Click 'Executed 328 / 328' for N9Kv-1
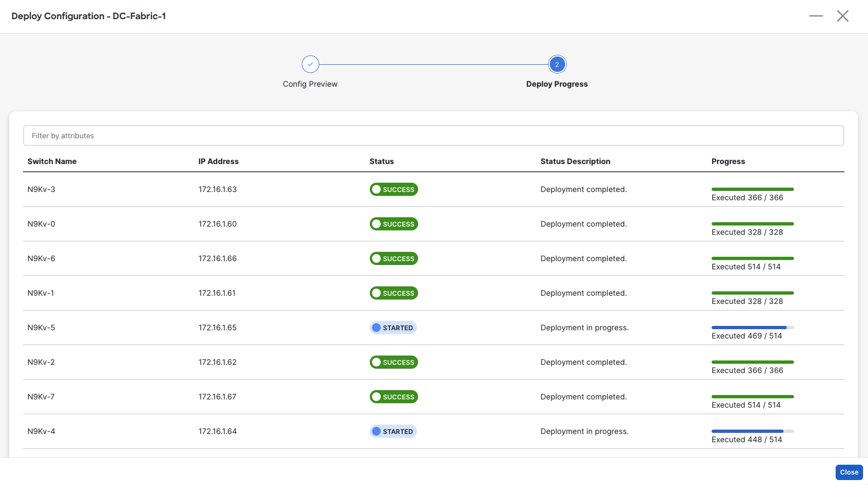 pos(747,301)
